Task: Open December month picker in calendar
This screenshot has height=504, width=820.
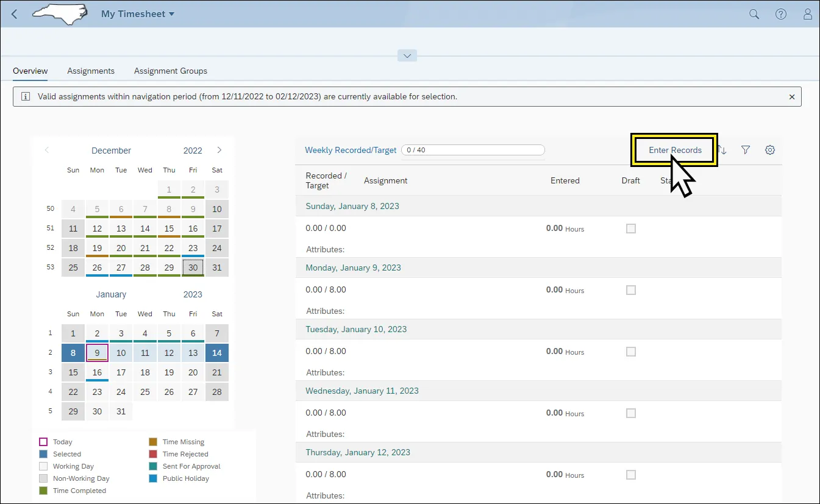Action: point(111,151)
